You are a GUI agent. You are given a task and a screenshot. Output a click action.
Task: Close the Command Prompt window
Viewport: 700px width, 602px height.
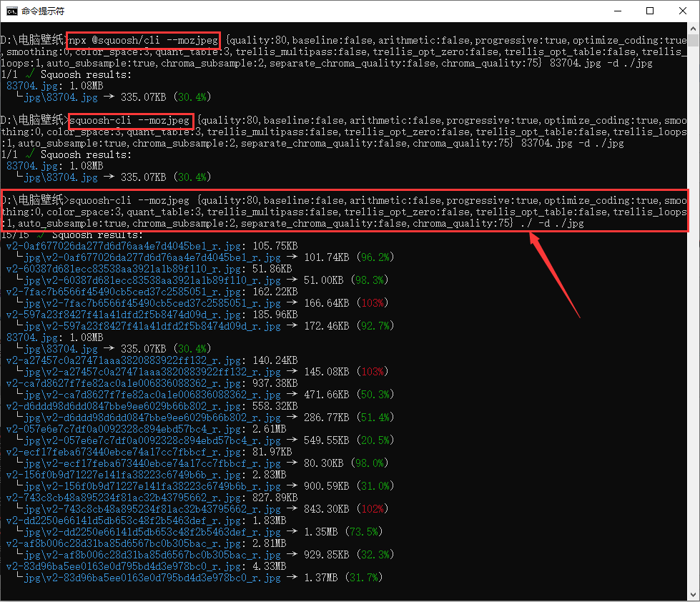(x=683, y=11)
